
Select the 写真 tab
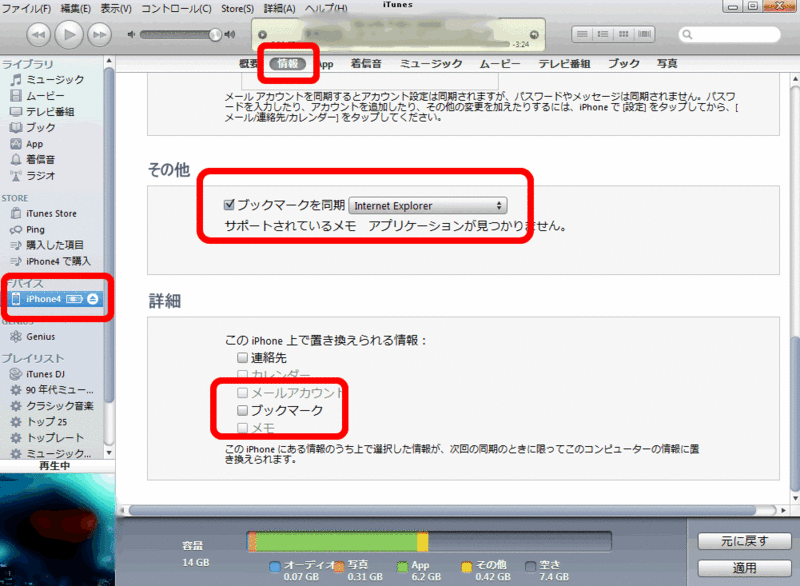(x=667, y=64)
